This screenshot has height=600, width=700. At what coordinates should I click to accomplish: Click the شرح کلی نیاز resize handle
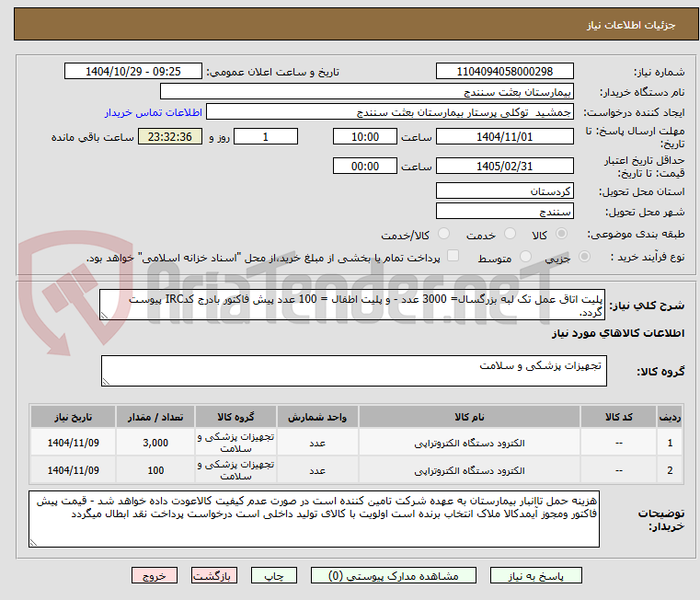pyautogui.click(x=104, y=316)
